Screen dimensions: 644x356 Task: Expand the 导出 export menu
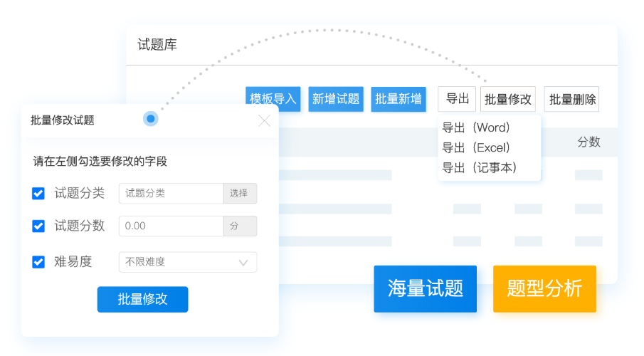pyautogui.click(x=457, y=99)
